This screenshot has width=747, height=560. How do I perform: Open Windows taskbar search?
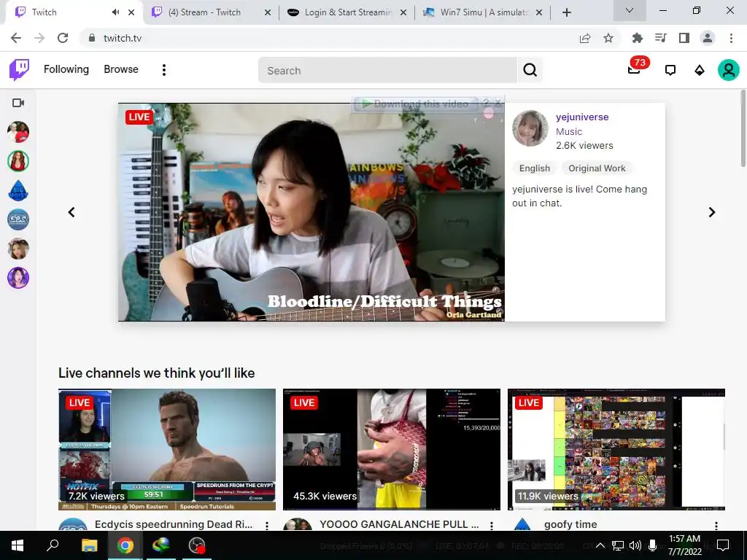[53, 545]
